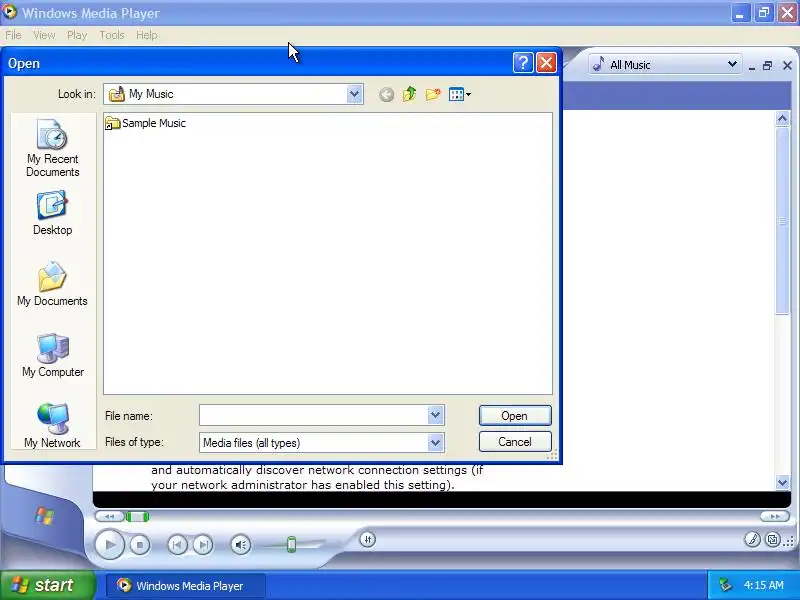Toggle shuffle in the player
Screen dimensions: 800x600
tap(367, 539)
